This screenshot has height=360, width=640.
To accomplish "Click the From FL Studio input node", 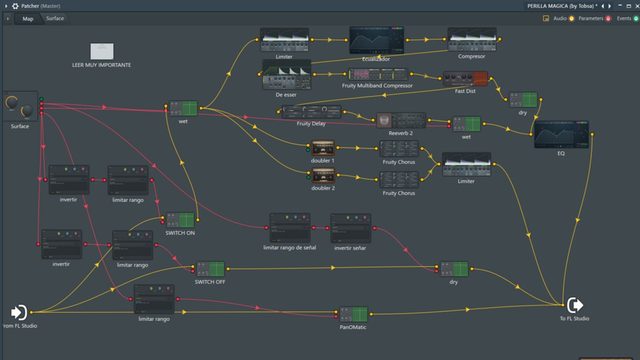I will coord(19,313).
